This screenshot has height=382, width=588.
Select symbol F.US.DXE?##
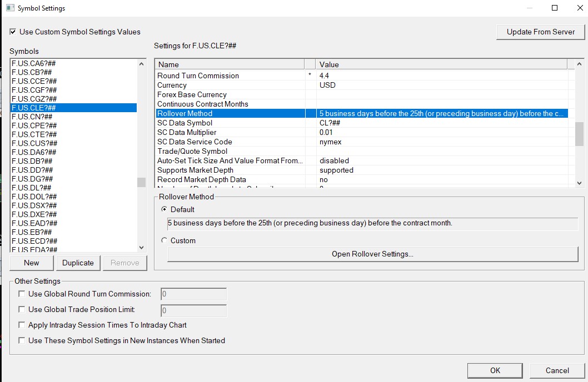[x=73, y=214]
